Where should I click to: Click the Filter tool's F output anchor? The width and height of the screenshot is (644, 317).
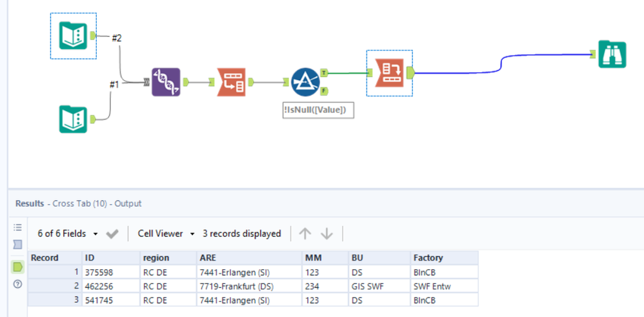tap(324, 91)
